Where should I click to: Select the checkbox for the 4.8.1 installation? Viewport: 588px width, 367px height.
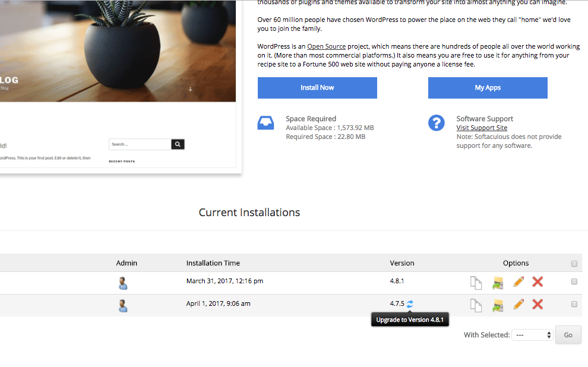coord(574,281)
